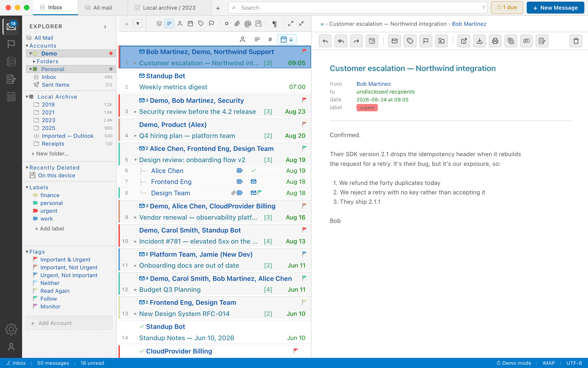Viewport: 588px width, 368px height.
Task: Forward the message
Action: (356, 41)
